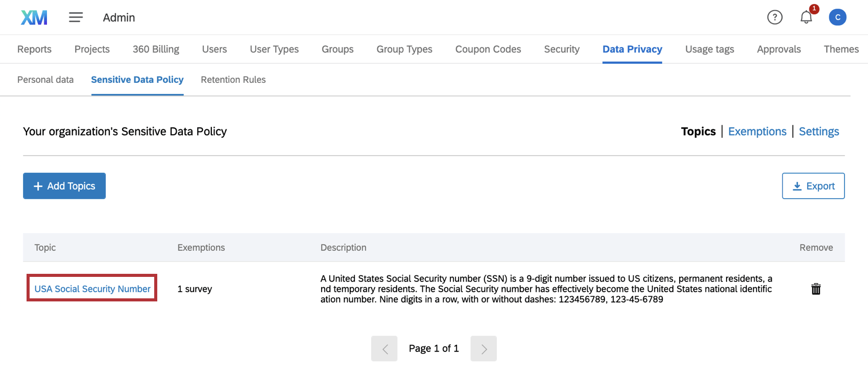The image size is (868, 376).
Task: Delete the USA Social Security Number topic
Action: [x=816, y=289]
